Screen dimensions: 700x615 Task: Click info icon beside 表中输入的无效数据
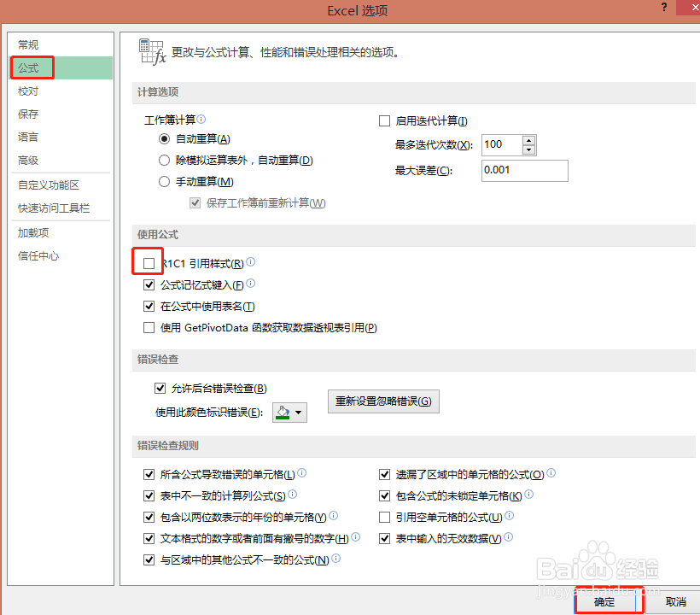coord(509,536)
